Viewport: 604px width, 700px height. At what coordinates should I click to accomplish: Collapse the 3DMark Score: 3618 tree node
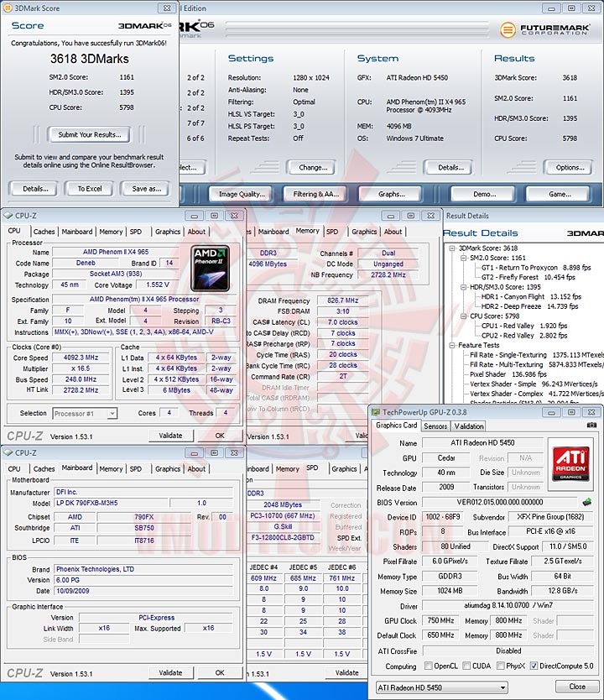[452, 248]
